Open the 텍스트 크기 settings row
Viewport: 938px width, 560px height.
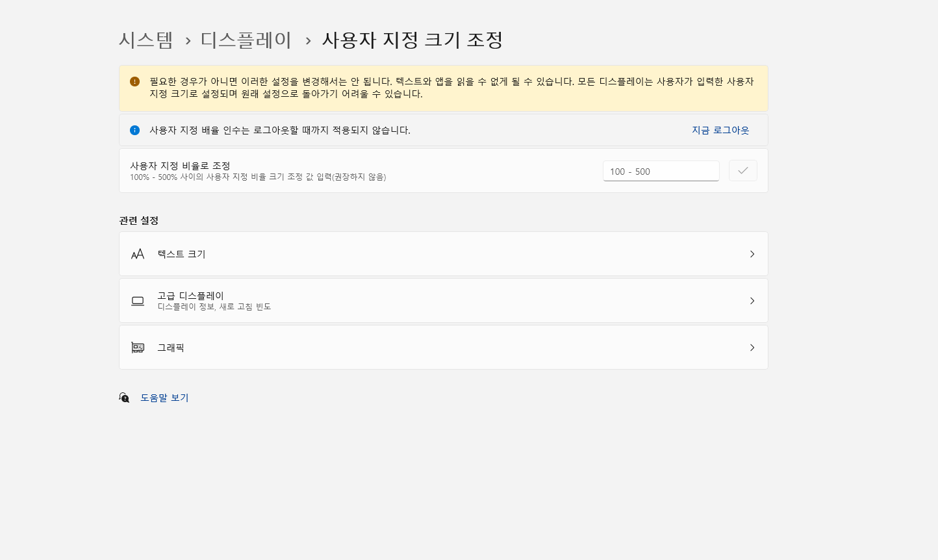coord(182,254)
